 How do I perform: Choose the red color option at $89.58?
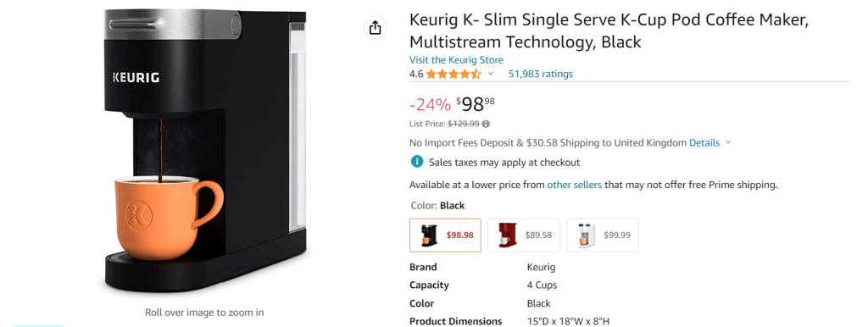point(524,236)
